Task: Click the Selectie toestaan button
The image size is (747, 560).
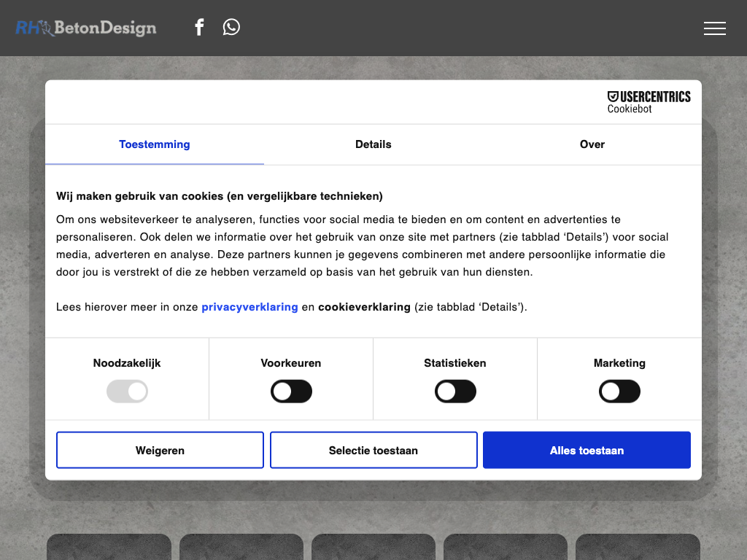Action: tap(373, 451)
